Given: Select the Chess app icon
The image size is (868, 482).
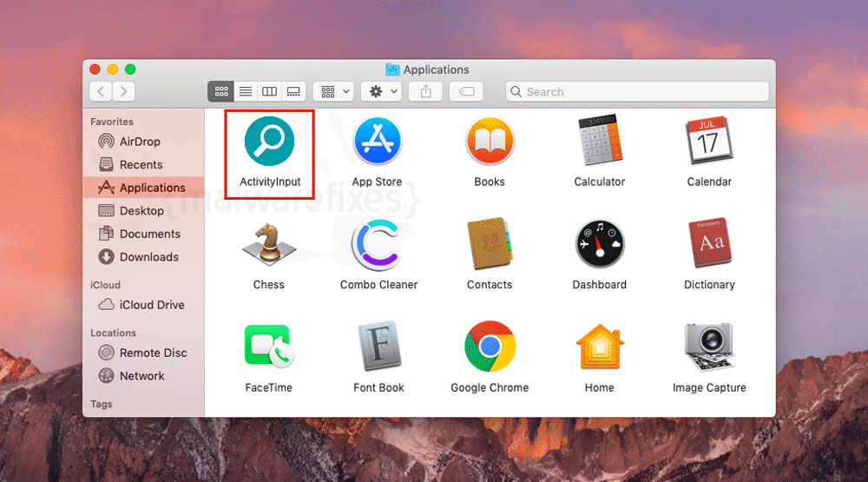Looking at the screenshot, I should (269, 244).
